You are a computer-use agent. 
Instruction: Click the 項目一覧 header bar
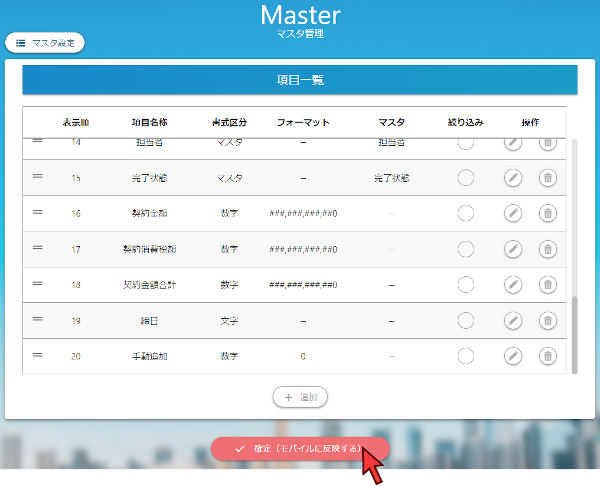pyautogui.click(x=300, y=80)
